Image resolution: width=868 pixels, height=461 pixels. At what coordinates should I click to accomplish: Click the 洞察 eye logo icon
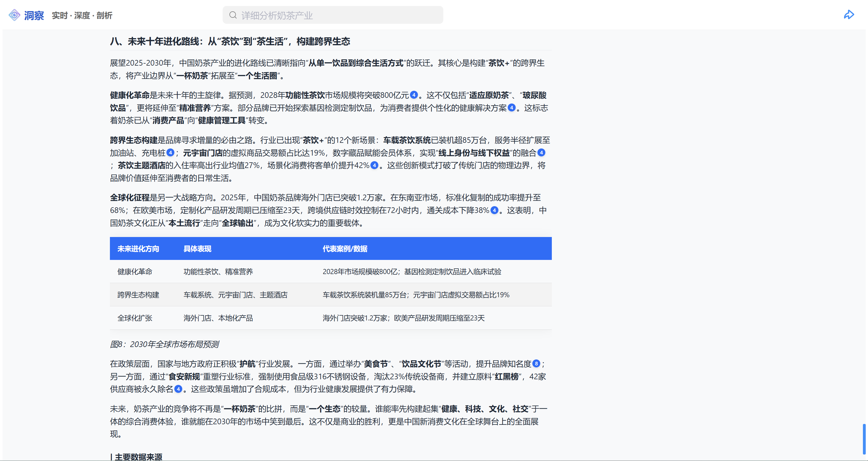(x=14, y=15)
